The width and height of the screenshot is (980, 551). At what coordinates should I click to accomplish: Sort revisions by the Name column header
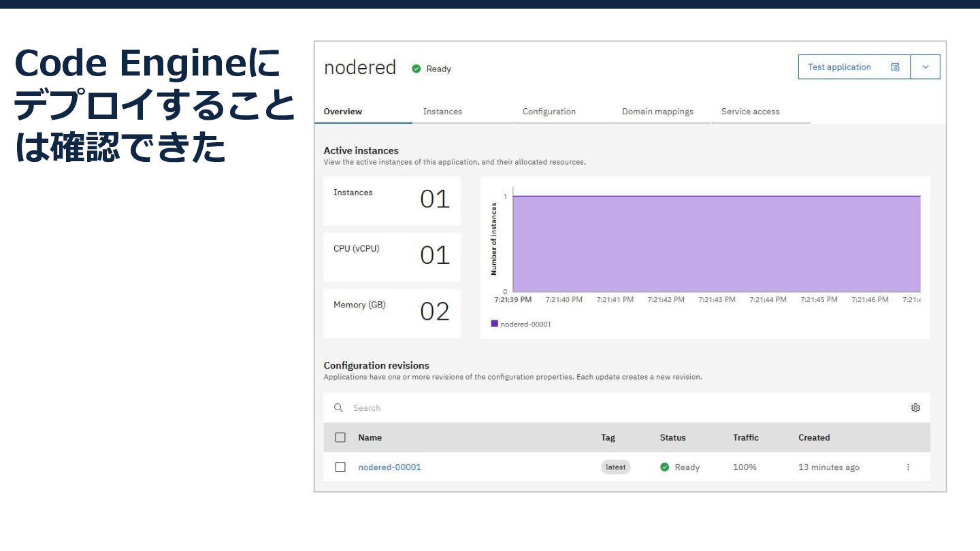370,437
